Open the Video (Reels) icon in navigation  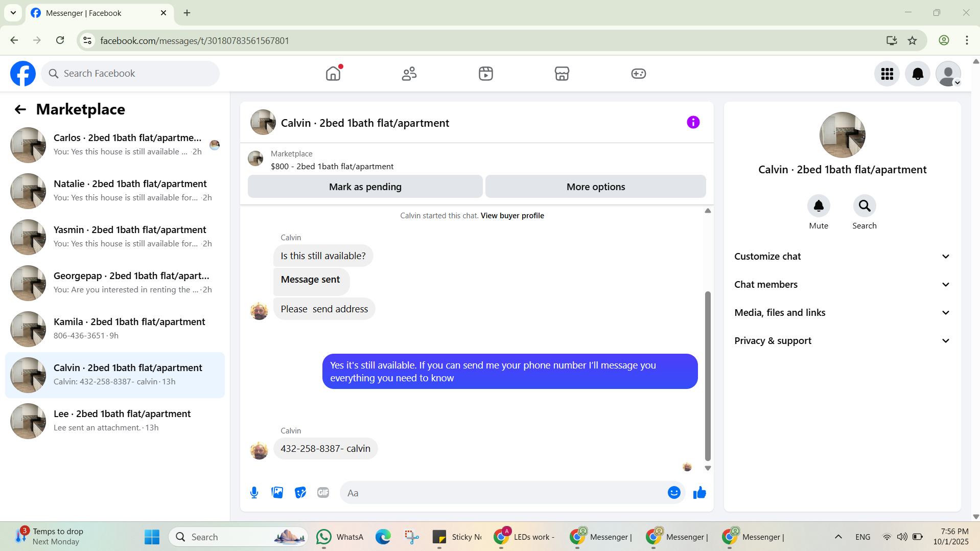pos(486,74)
